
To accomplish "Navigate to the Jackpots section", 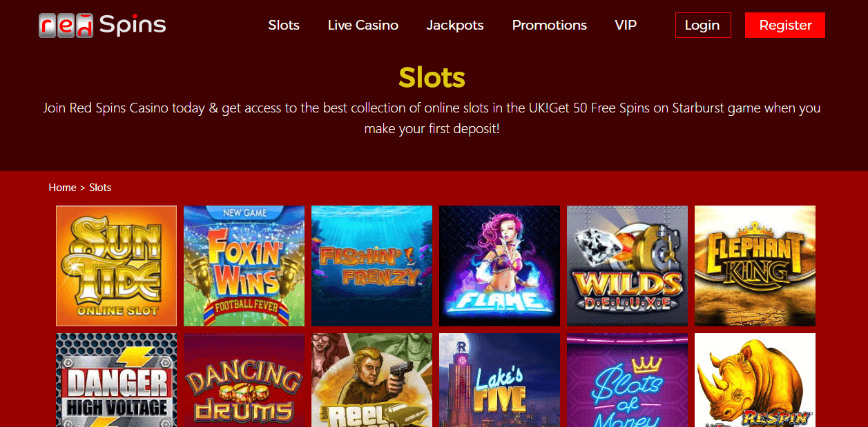I will pos(455,26).
